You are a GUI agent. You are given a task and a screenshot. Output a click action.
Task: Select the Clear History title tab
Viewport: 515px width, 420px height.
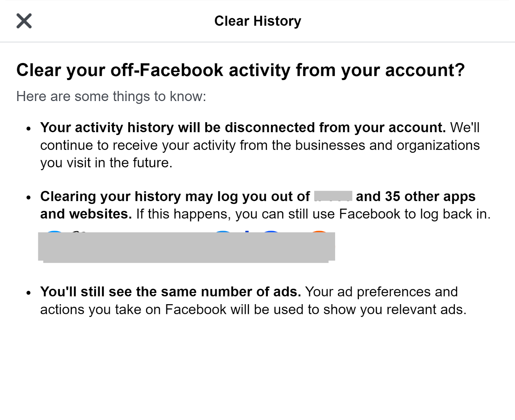[x=257, y=21]
